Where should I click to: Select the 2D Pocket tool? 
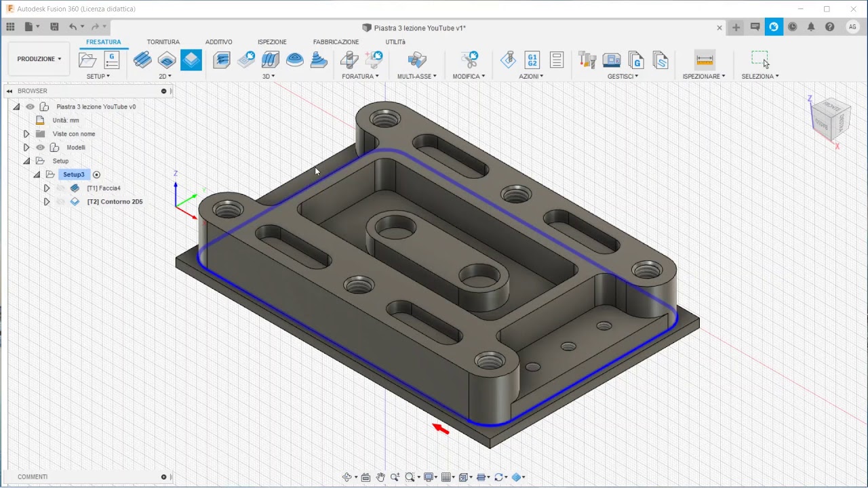pyautogui.click(x=167, y=60)
